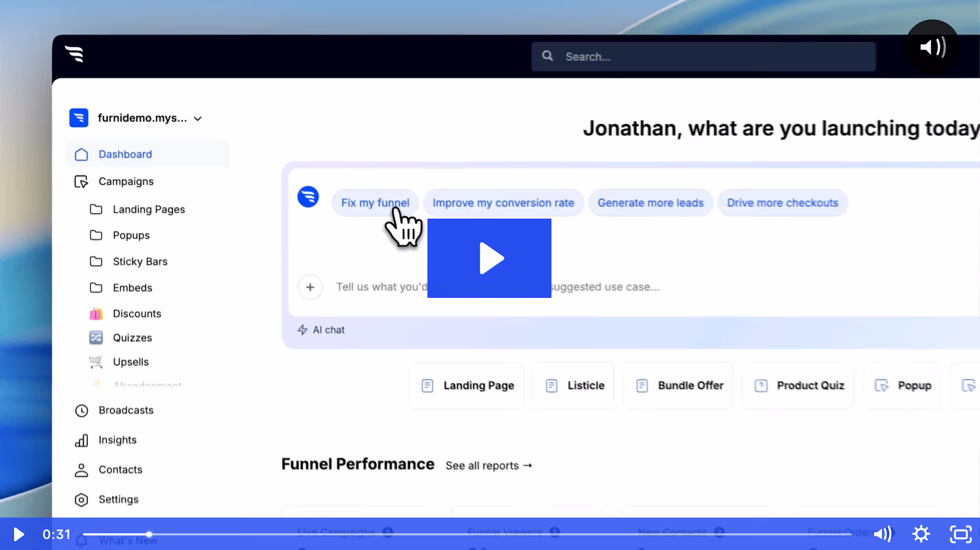Open Settings via the gear icon

[81, 499]
